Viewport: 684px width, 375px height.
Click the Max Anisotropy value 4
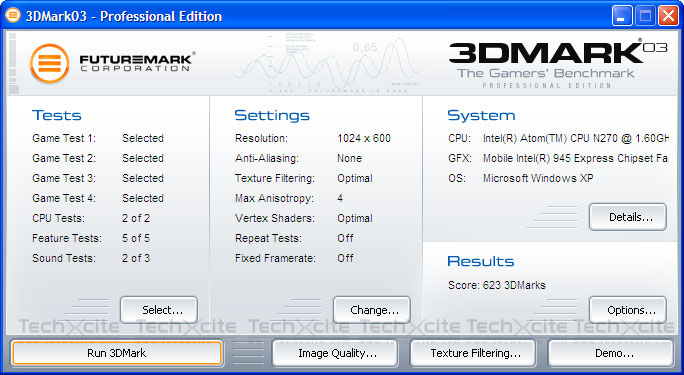click(340, 198)
